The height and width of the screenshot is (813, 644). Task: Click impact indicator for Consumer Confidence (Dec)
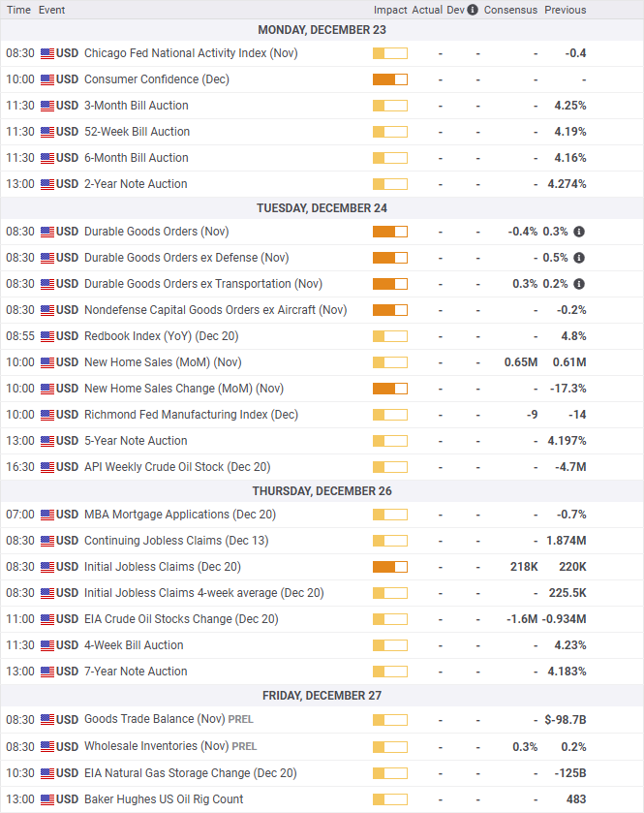click(390, 79)
